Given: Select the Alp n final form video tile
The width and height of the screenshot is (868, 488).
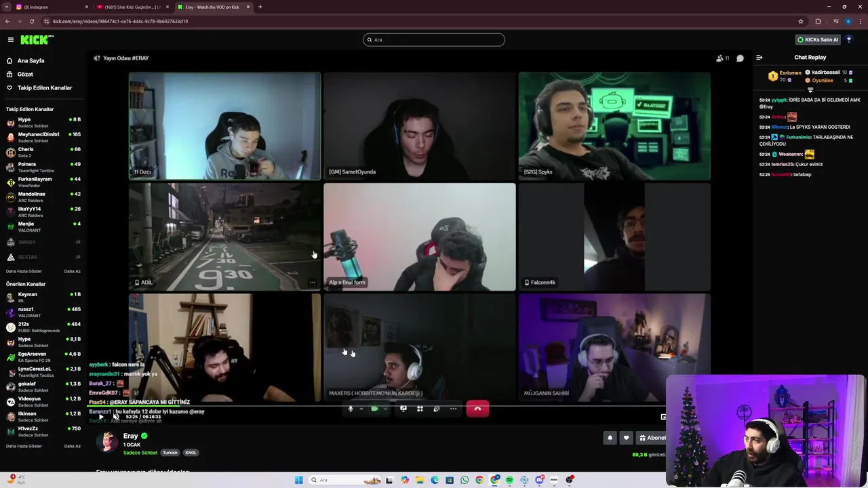Looking at the screenshot, I should (x=420, y=237).
